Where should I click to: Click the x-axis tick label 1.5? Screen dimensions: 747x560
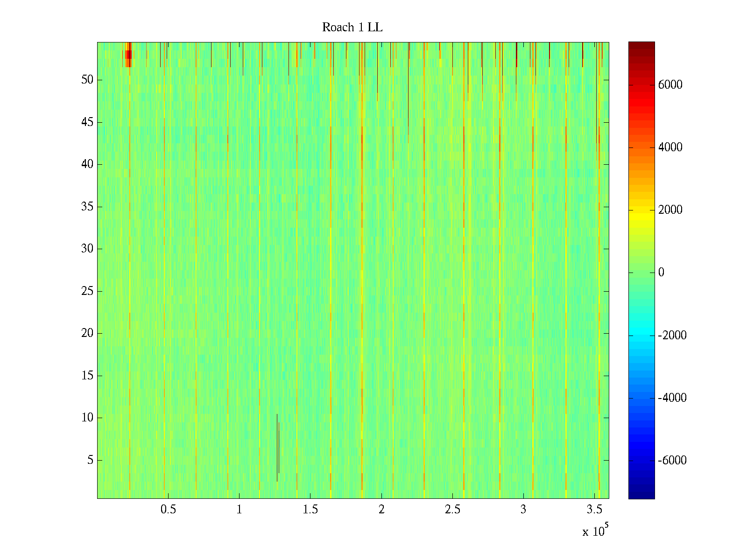(310, 510)
